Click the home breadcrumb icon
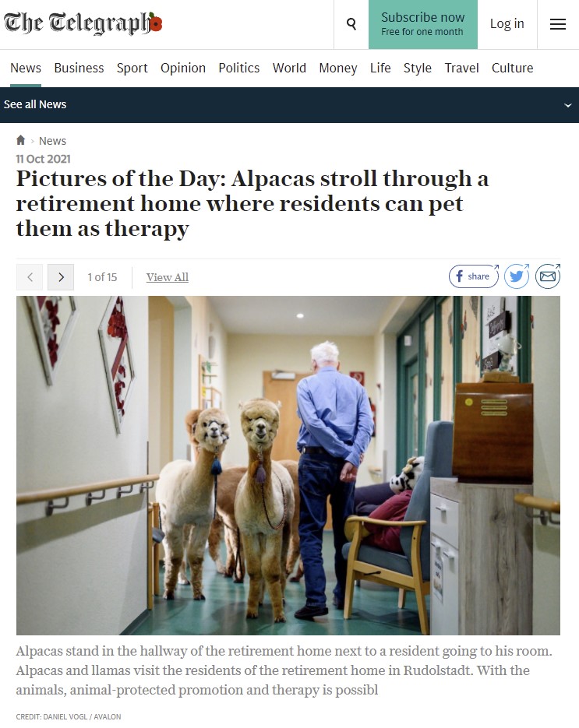This screenshot has width=579, height=728. pyautogui.click(x=20, y=139)
